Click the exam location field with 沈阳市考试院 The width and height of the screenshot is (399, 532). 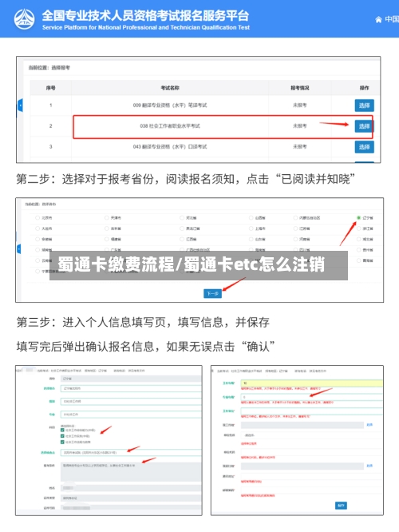pyautogui.click(x=131, y=453)
